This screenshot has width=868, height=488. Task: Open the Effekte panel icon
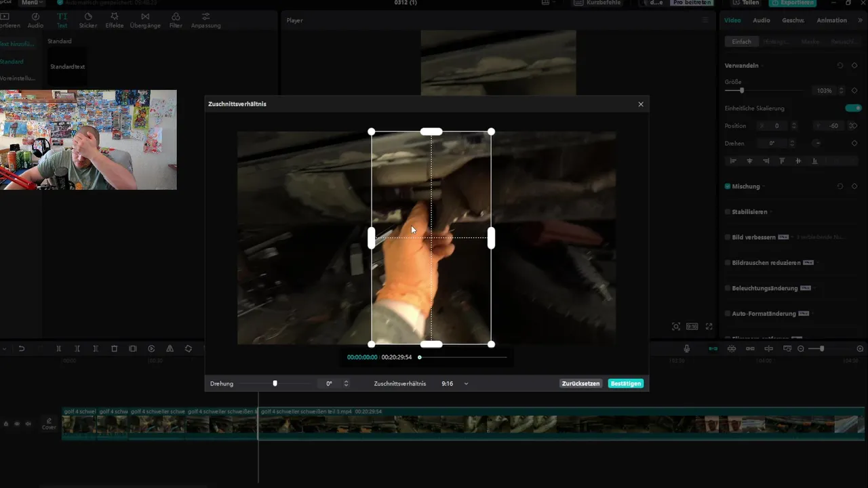(114, 16)
